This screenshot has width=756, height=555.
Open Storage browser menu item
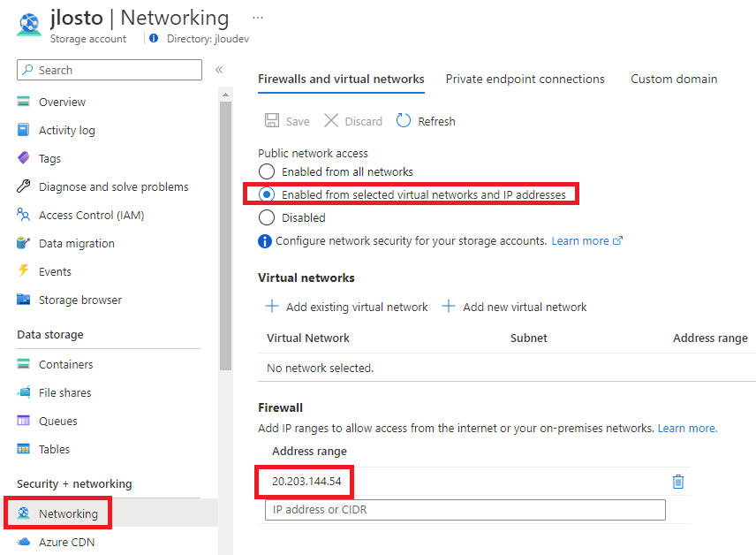80,300
